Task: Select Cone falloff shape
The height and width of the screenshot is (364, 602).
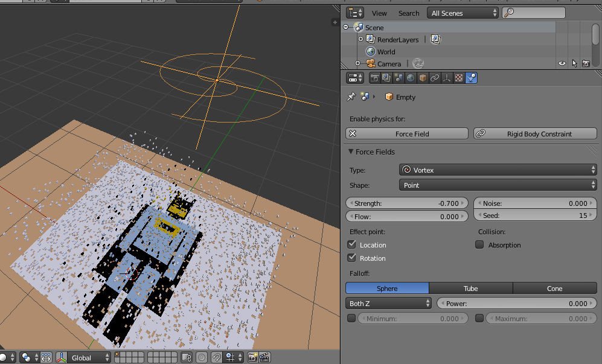Action: click(x=555, y=289)
